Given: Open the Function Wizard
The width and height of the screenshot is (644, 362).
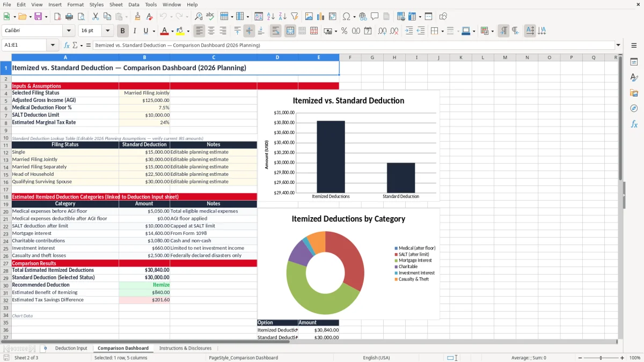Looking at the screenshot, I should [x=67, y=45].
